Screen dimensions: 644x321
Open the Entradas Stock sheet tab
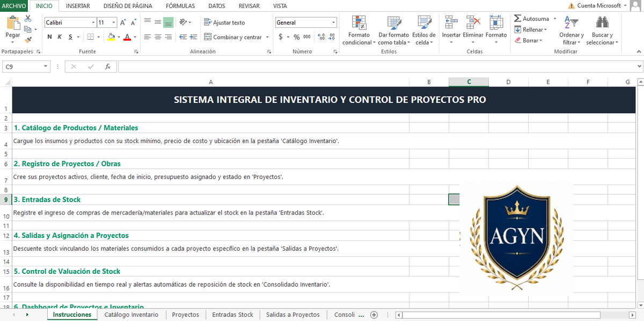[x=233, y=315]
